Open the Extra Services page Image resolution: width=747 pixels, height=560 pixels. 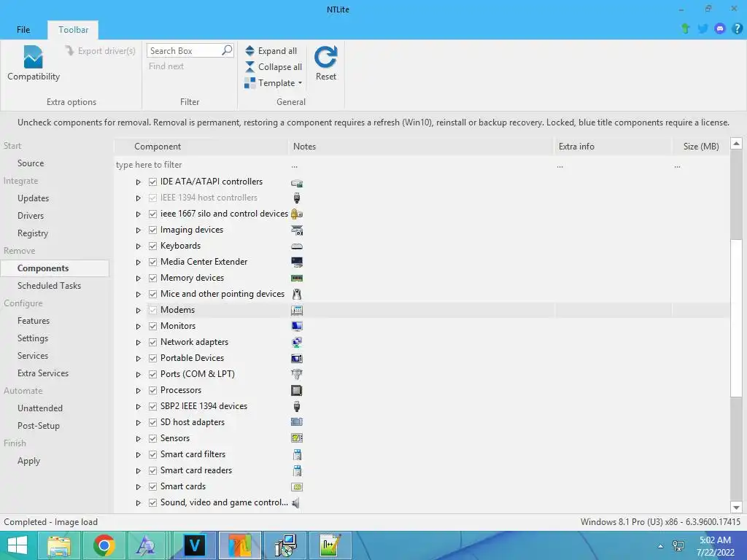coord(43,373)
